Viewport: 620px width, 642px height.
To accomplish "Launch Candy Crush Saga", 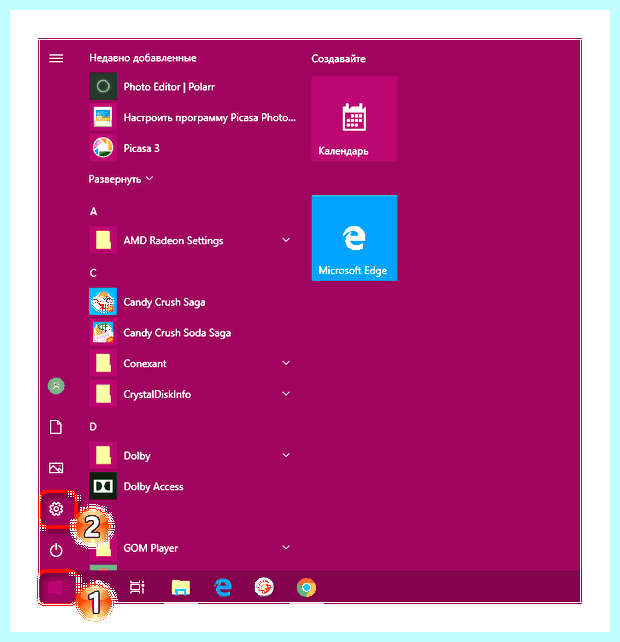I will click(192, 302).
